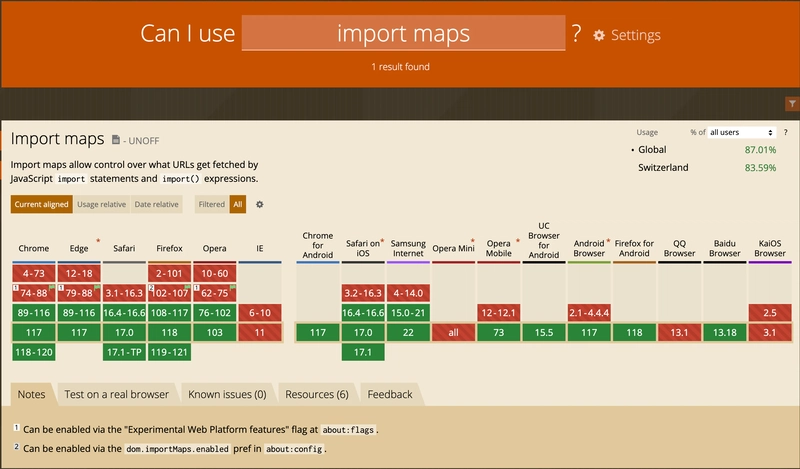Viewport: 800px width, 469px height.
Task: Open the Resources (6) tab
Action: pyautogui.click(x=317, y=394)
